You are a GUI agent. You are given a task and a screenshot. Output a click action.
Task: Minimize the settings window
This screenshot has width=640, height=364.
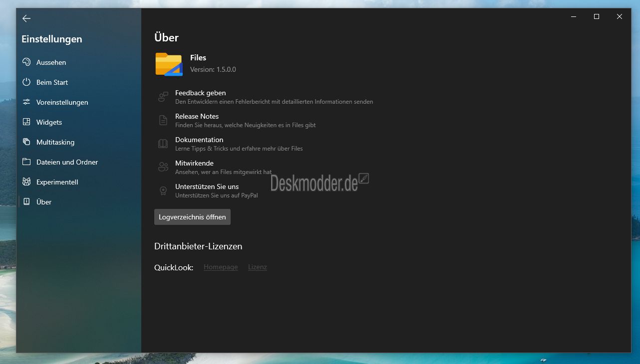573,16
